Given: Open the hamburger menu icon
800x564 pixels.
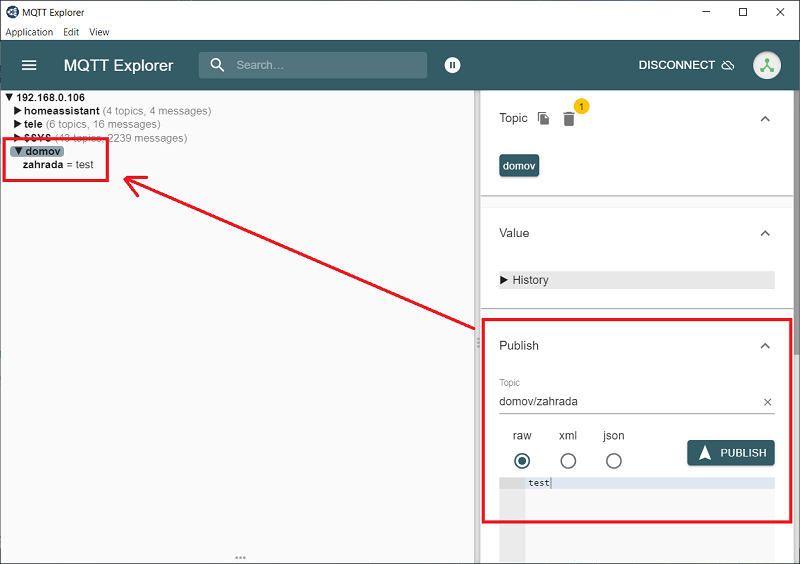Looking at the screenshot, I should (x=29, y=65).
